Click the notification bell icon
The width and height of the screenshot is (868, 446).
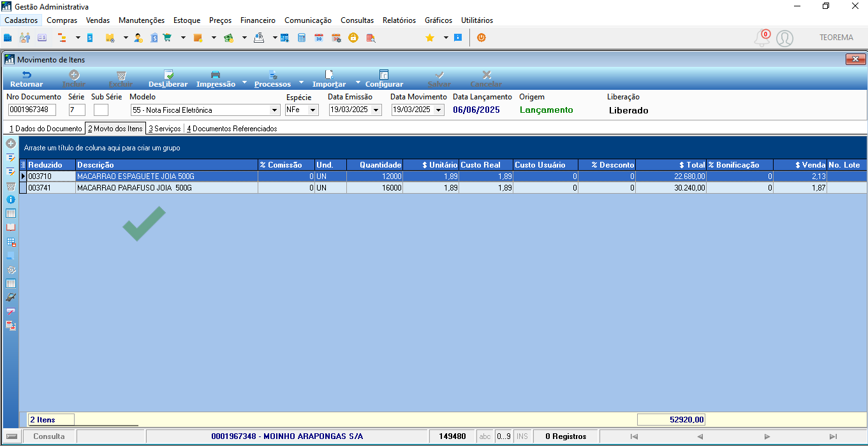[761, 38]
